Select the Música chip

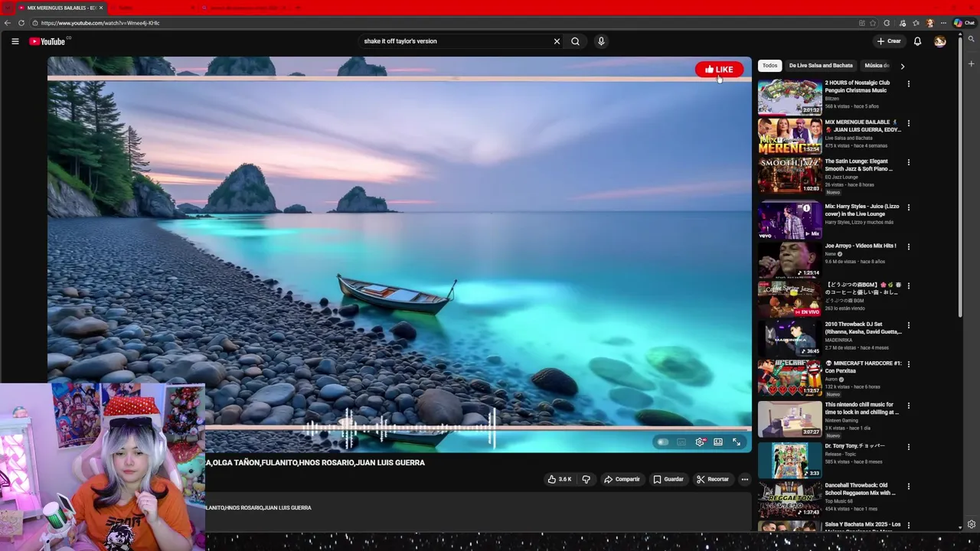[877, 66]
